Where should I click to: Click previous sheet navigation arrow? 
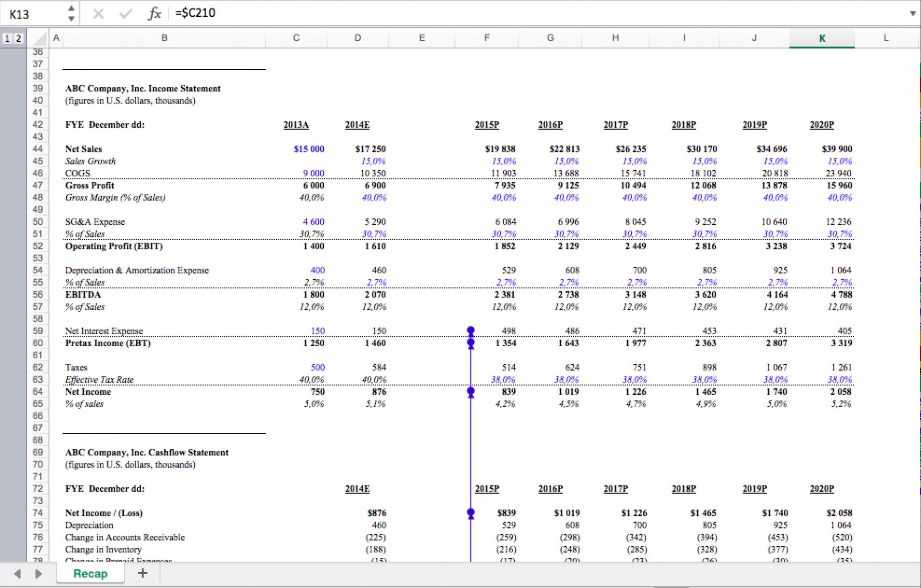coord(17,574)
